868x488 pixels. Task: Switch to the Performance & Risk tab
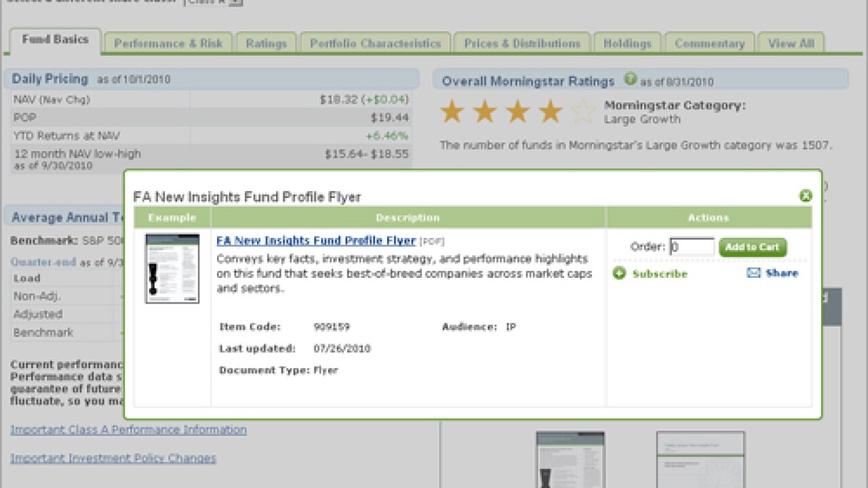168,43
